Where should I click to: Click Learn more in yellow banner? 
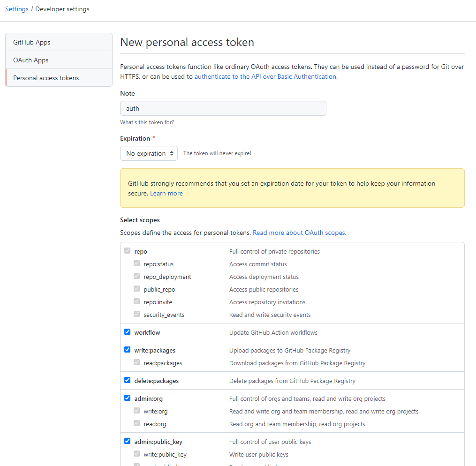tap(166, 193)
